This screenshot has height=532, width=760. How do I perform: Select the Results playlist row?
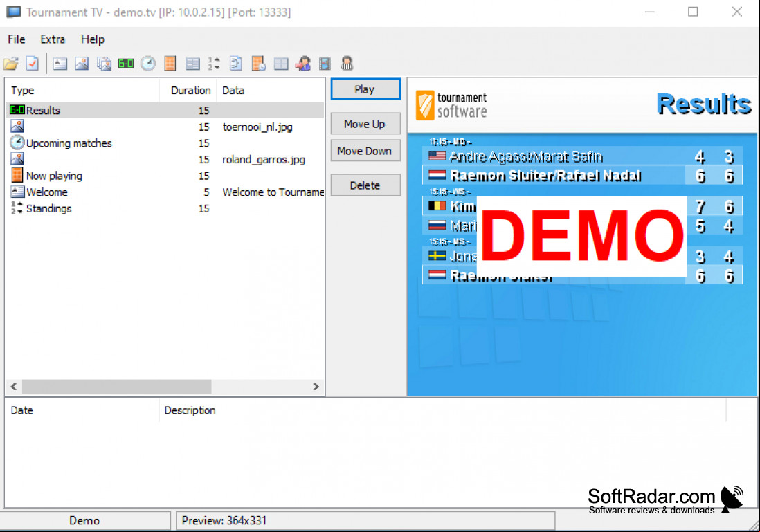pos(165,110)
